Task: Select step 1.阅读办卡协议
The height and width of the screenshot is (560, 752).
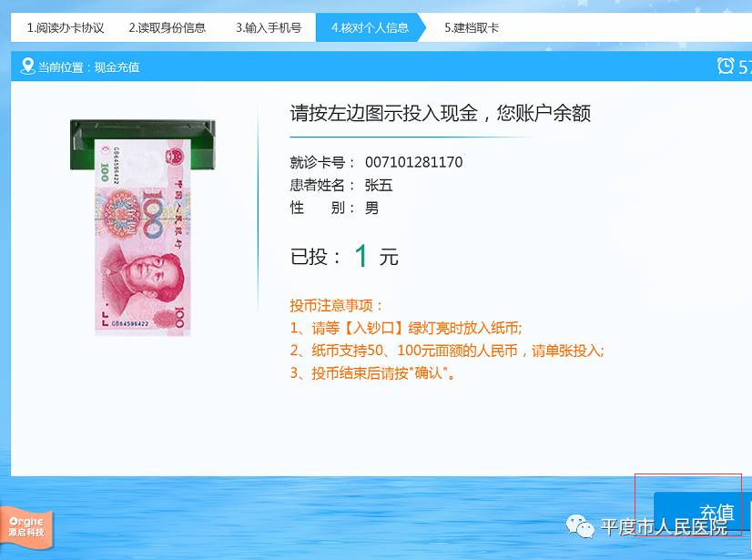Action: coord(66,28)
